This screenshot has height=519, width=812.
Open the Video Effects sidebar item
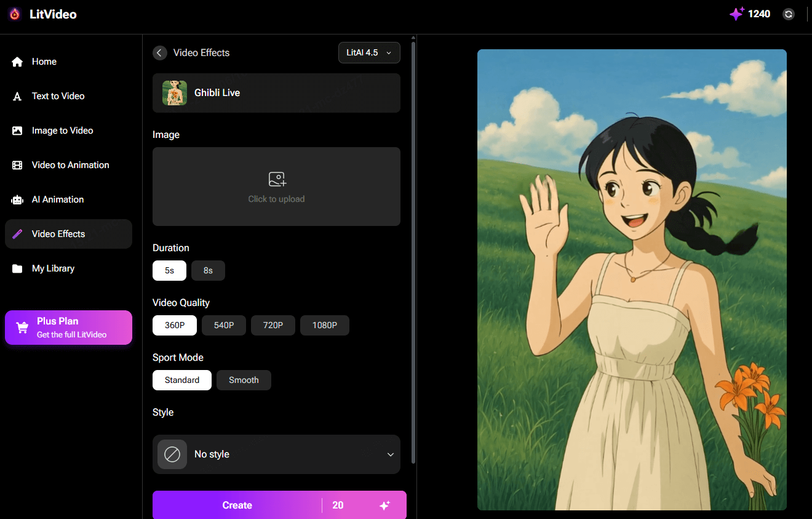[x=68, y=234]
